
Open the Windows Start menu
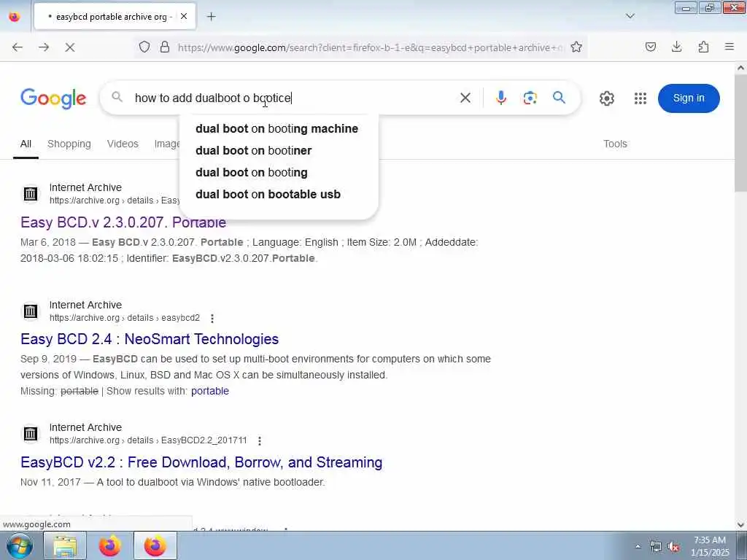tap(19, 545)
